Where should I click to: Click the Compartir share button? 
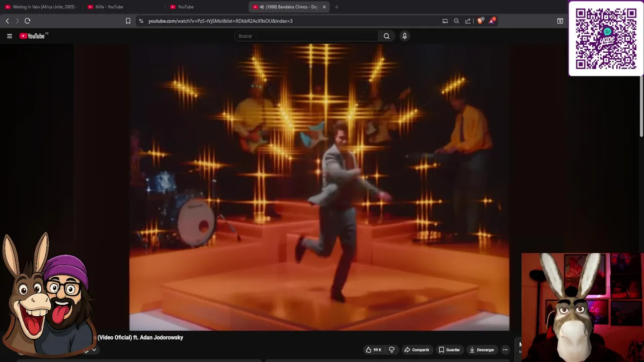(x=417, y=350)
